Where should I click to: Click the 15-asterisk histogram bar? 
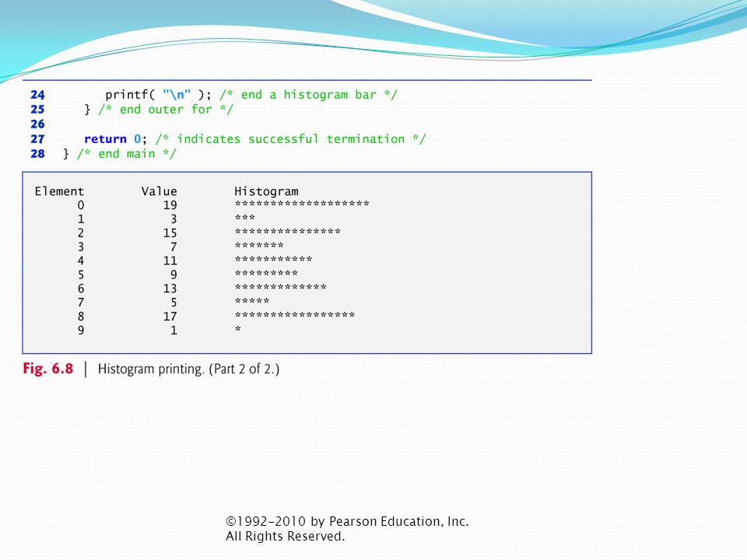[x=288, y=232]
